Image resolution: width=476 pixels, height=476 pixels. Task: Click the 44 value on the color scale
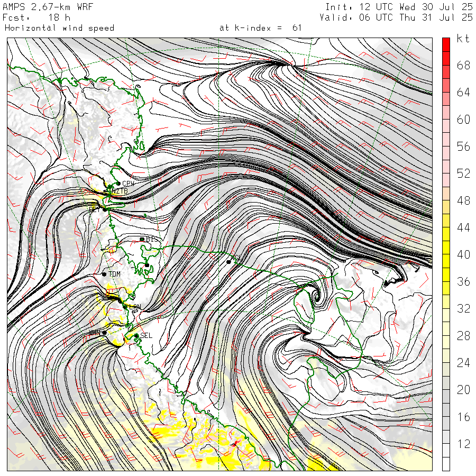click(x=463, y=227)
